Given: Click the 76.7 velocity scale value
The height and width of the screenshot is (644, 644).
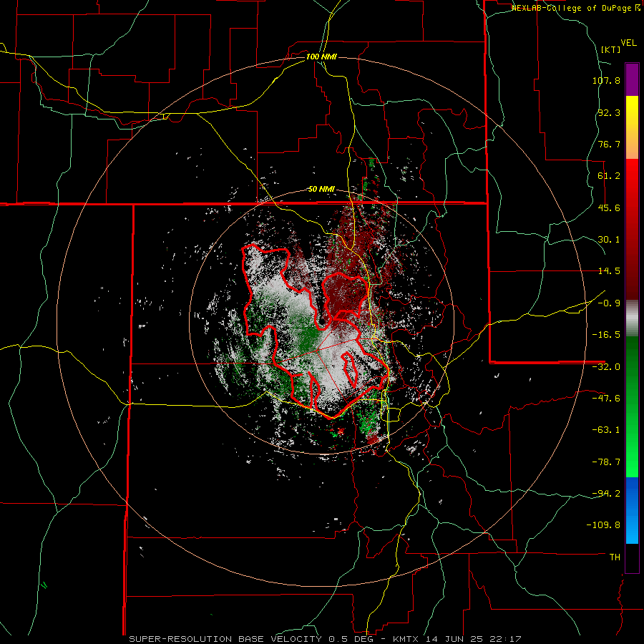Looking at the screenshot, I should click(x=609, y=144).
